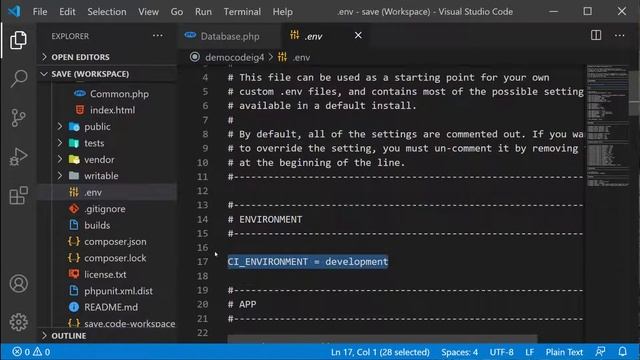Open composer.json in the explorer

coord(115,242)
